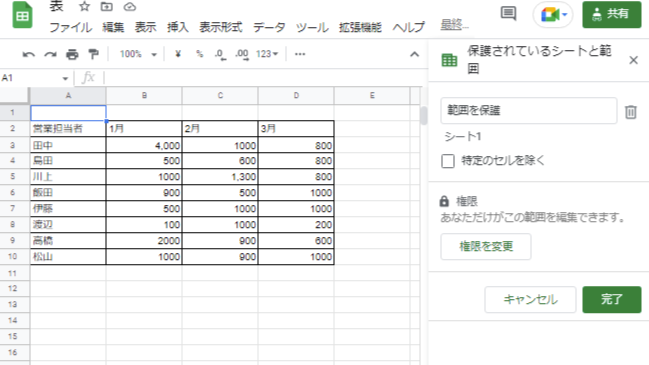Select the cell with value 2000

pyautogui.click(x=144, y=241)
